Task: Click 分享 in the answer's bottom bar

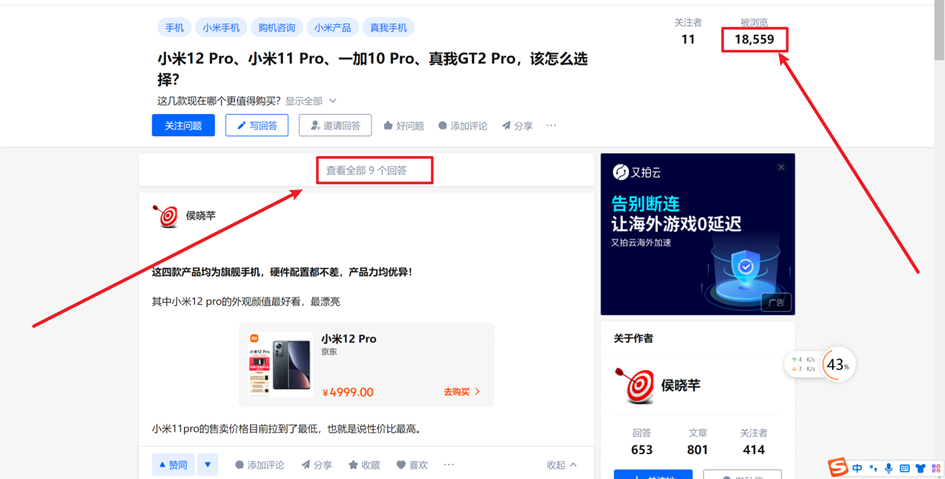Action: 316,465
